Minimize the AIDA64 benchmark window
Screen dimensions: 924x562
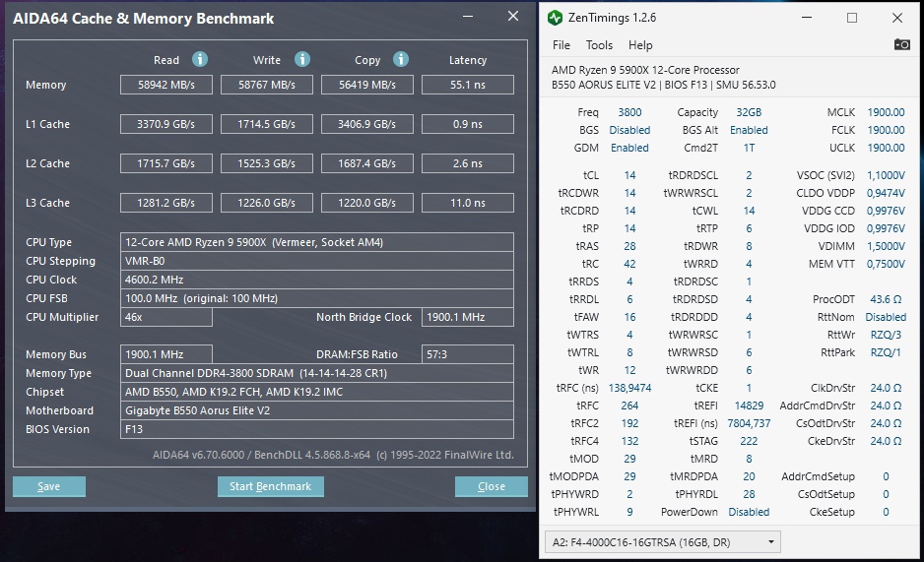coord(468,17)
